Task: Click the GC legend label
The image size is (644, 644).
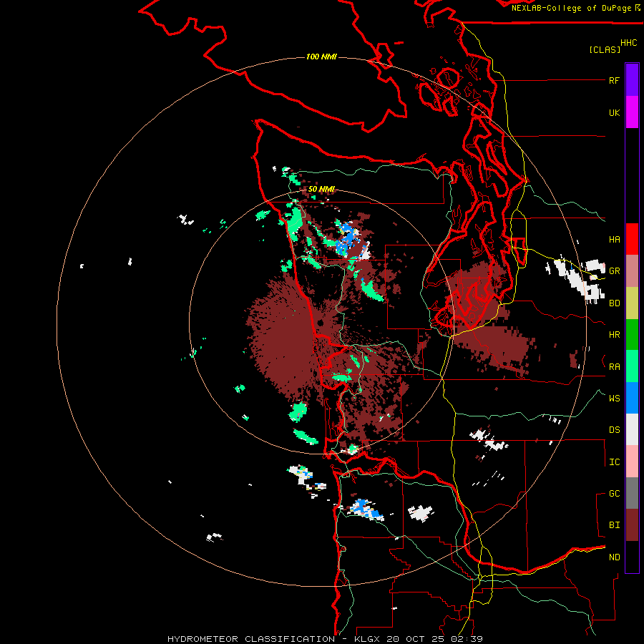Action: 614,494
